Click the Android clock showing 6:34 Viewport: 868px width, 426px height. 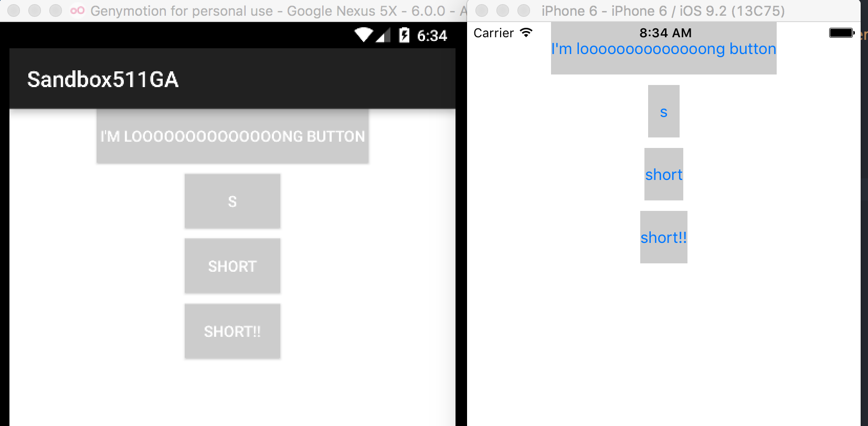click(432, 35)
